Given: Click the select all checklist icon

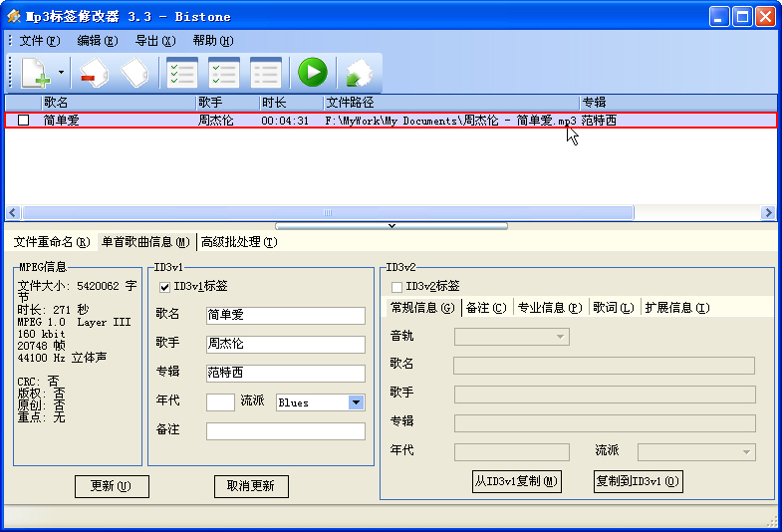Looking at the screenshot, I should [181, 73].
